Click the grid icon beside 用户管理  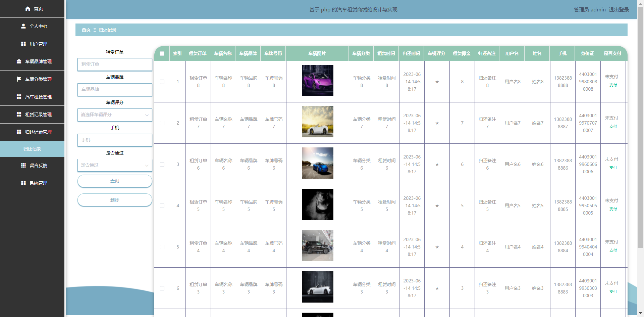23,44
